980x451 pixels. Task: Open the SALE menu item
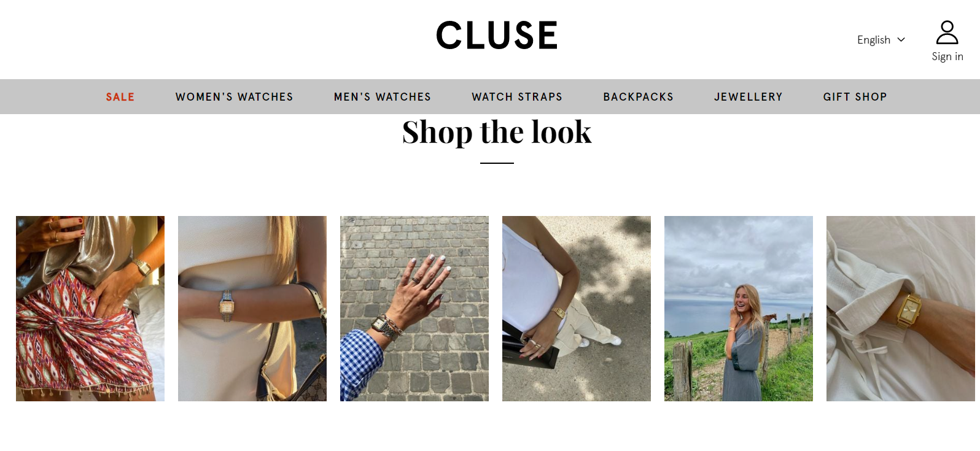[x=120, y=97]
